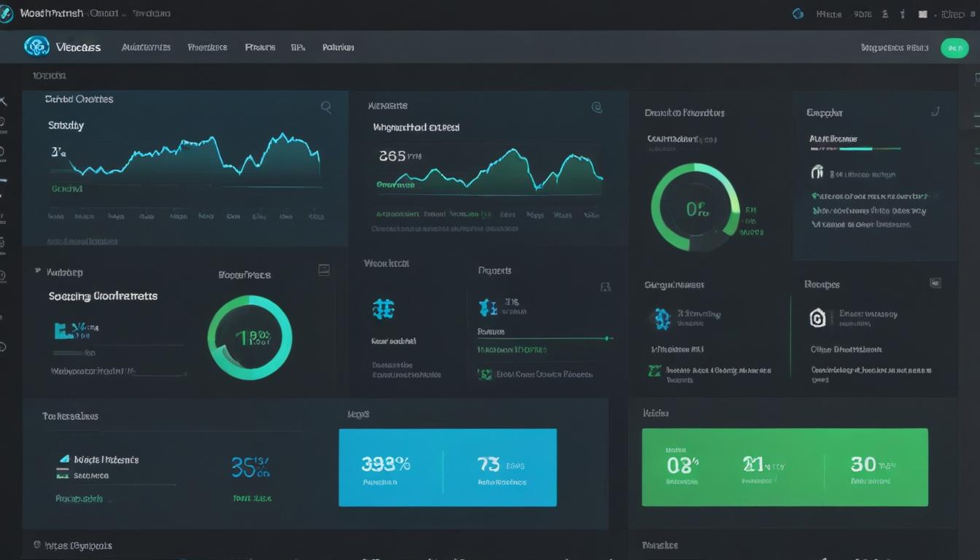Click the blue globe icon in top-right header
This screenshot has height=560, width=980.
[x=798, y=14]
